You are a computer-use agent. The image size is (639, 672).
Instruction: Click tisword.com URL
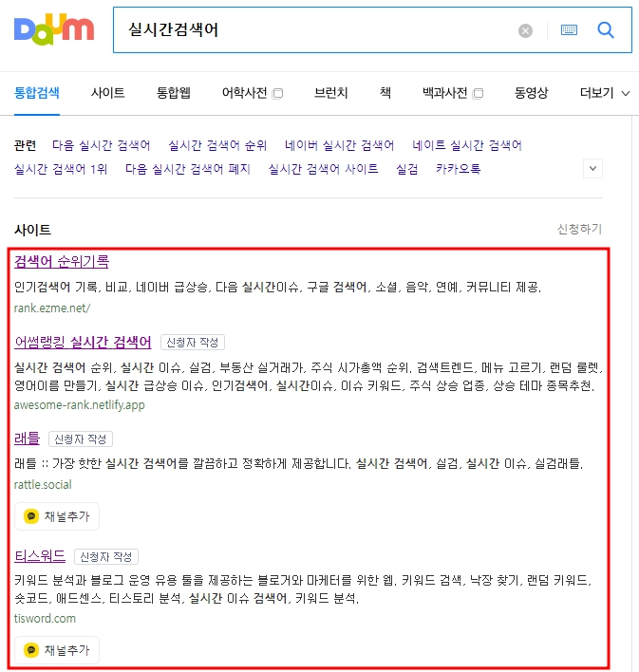(x=45, y=619)
